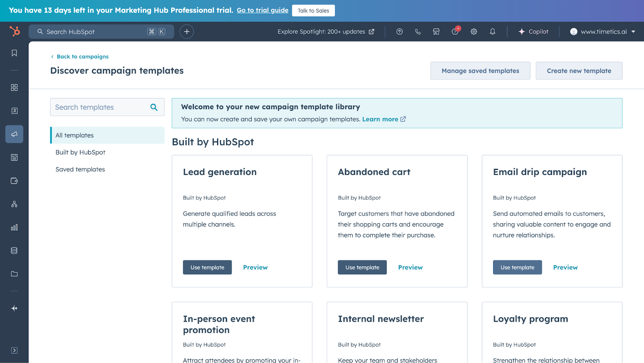Open the Contacts CRM icon in sidebar
This screenshot has height=363, width=644.
coord(14,110)
